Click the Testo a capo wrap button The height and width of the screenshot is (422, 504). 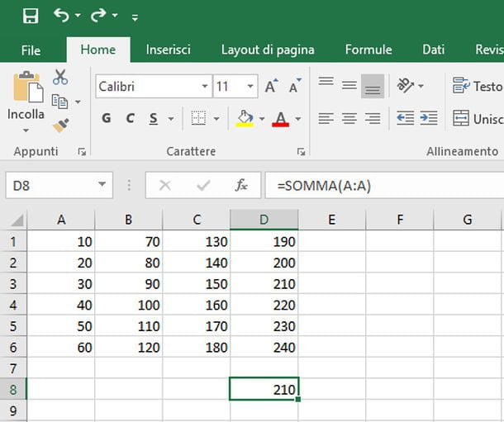478,86
